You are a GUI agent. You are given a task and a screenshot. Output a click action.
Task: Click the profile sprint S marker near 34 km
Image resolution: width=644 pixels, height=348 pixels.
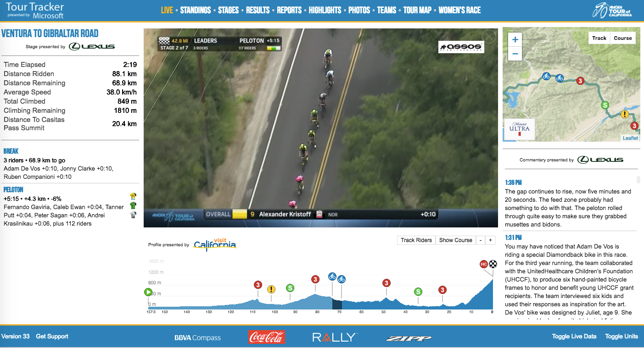(x=418, y=292)
